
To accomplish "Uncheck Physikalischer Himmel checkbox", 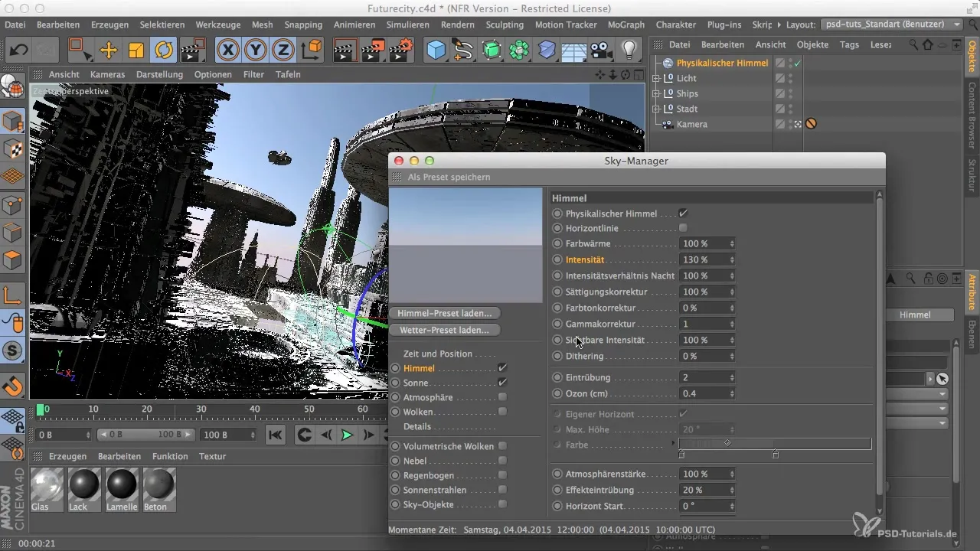I will click(x=683, y=213).
